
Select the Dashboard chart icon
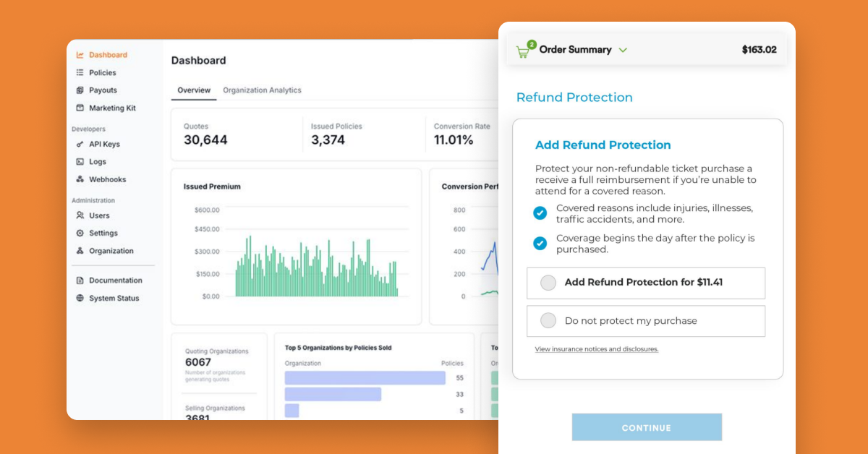pyautogui.click(x=80, y=55)
